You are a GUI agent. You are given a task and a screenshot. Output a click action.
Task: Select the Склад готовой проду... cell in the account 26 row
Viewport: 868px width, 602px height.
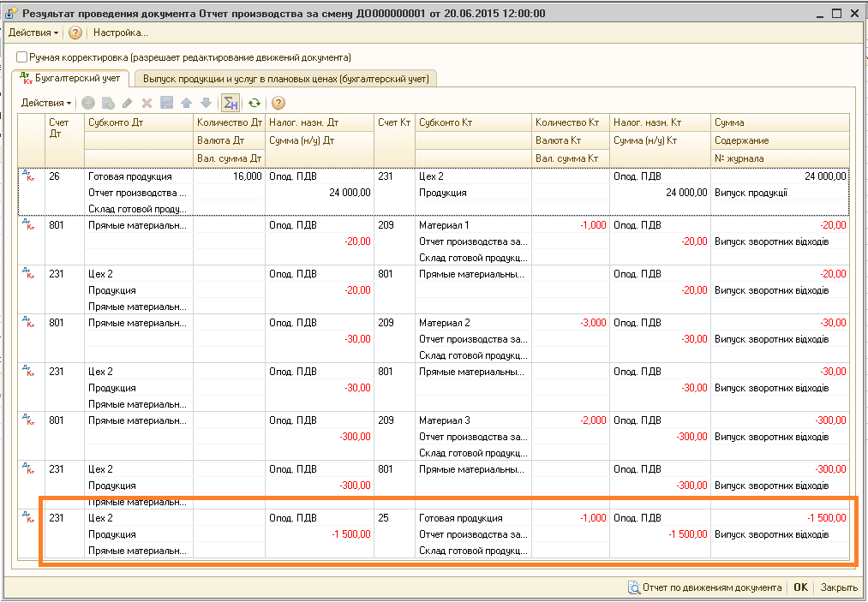139,209
